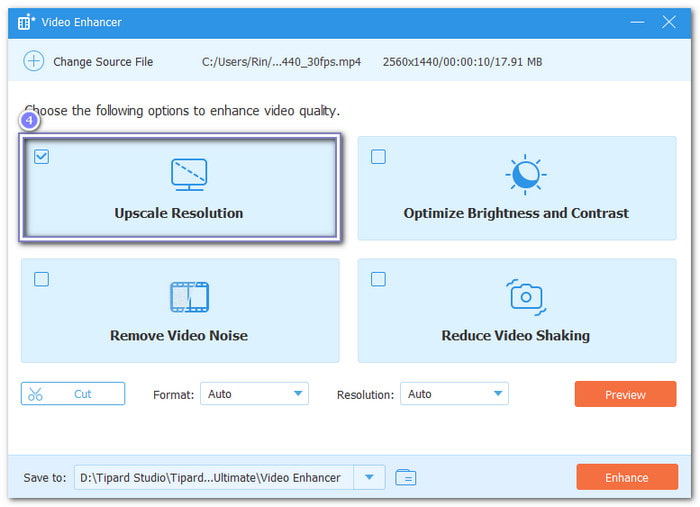Minimize the Video Enhancer window
700x507 pixels.
click(x=637, y=22)
